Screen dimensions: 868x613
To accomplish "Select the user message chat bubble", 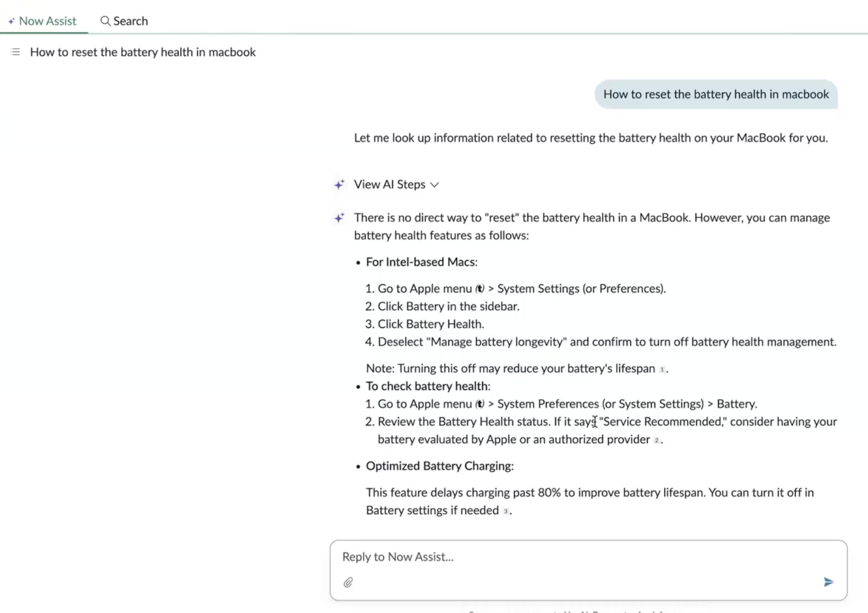I will [716, 94].
